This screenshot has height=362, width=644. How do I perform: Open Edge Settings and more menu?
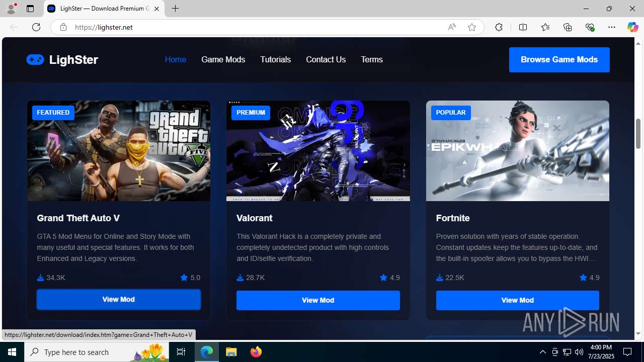coord(612,27)
